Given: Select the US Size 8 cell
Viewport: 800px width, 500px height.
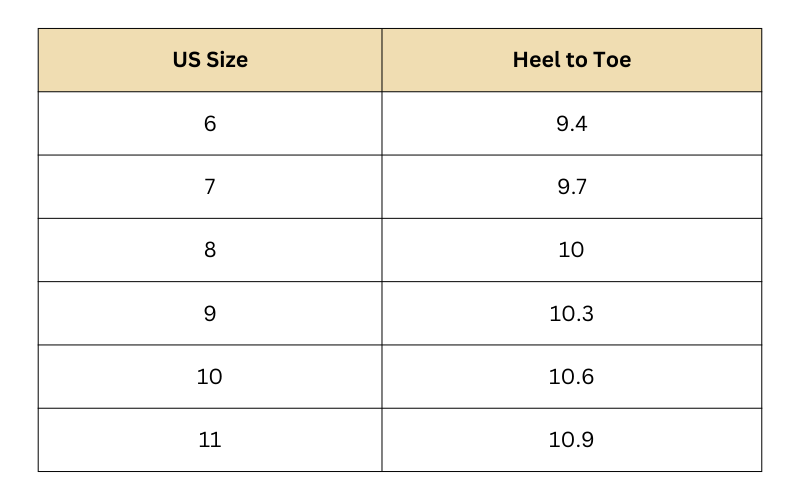Looking at the screenshot, I should pos(210,250).
